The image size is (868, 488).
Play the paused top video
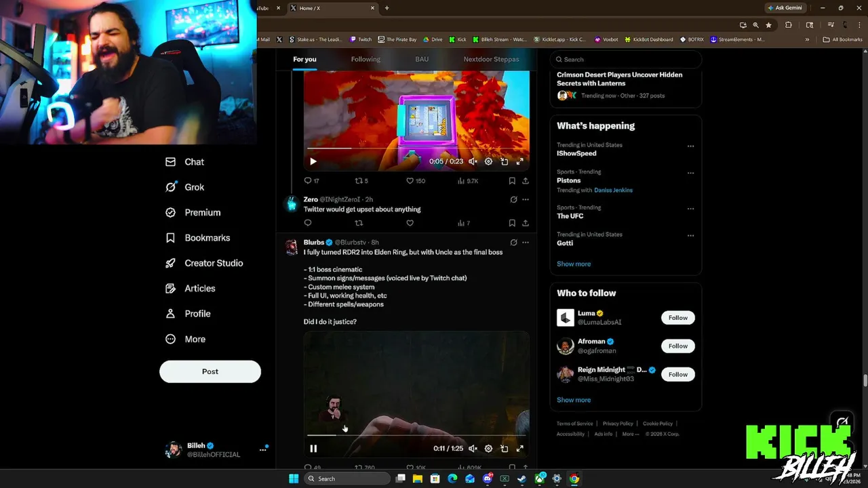[313, 161]
